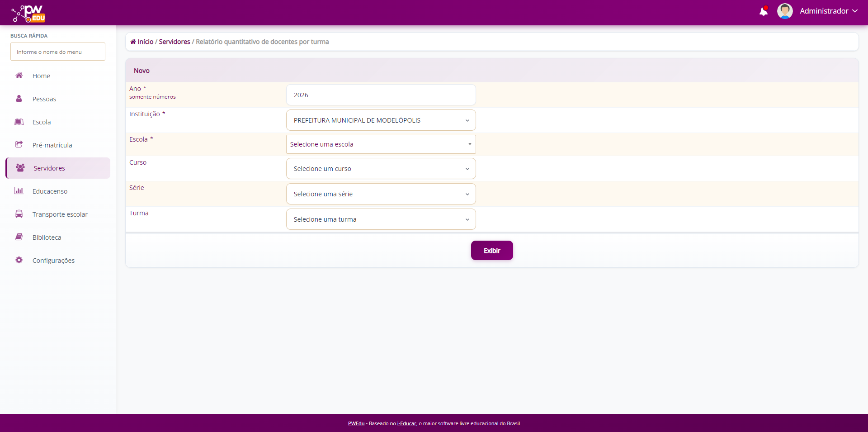Click the Educacenso bar chart icon
Viewport: 868px width, 432px height.
[19, 191]
